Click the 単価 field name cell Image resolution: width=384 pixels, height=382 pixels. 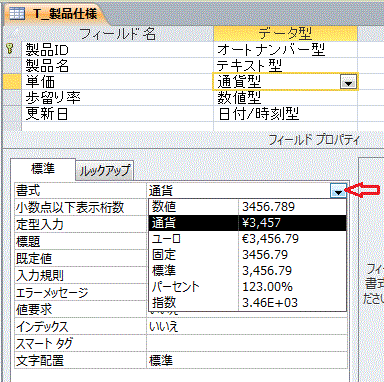pyautogui.click(x=118, y=82)
